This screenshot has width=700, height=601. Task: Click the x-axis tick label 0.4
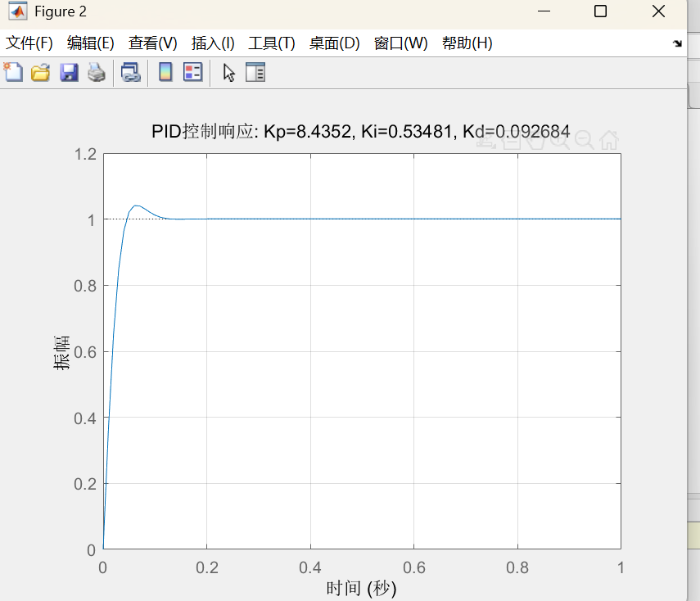point(310,567)
